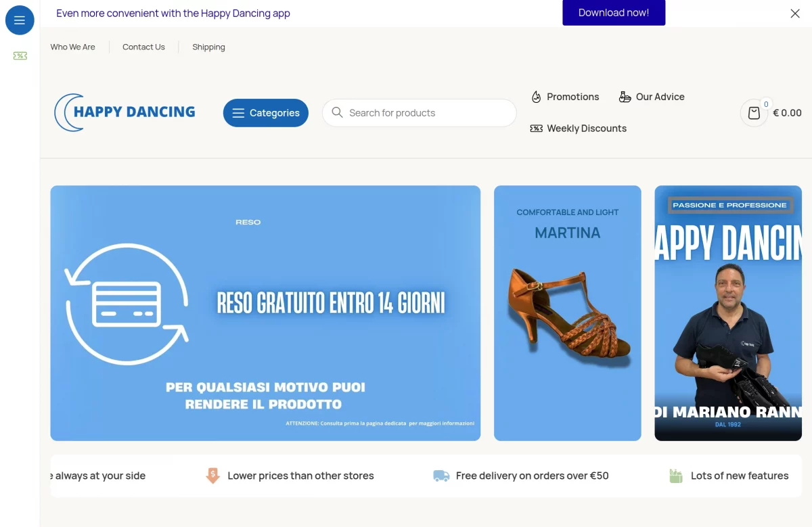The image size is (812, 527).
Task: Open the cart icon showing € 0.00
Action: pyautogui.click(x=754, y=113)
